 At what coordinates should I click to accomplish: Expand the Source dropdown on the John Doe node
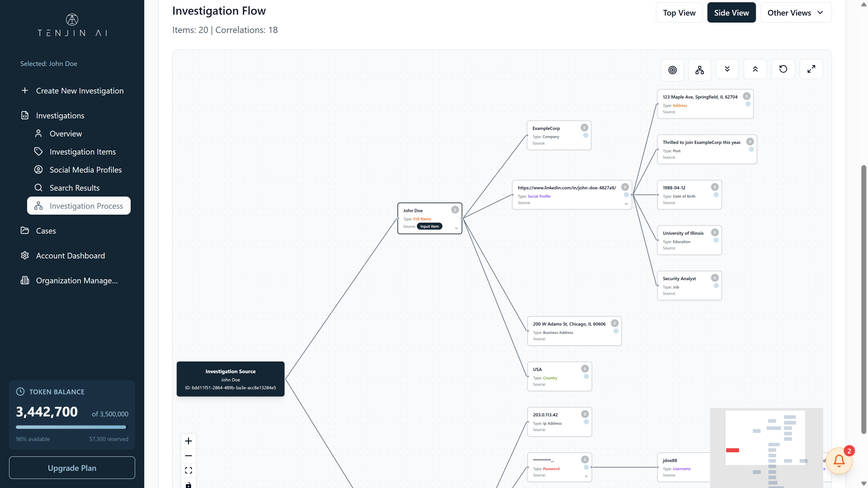coord(456,228)
